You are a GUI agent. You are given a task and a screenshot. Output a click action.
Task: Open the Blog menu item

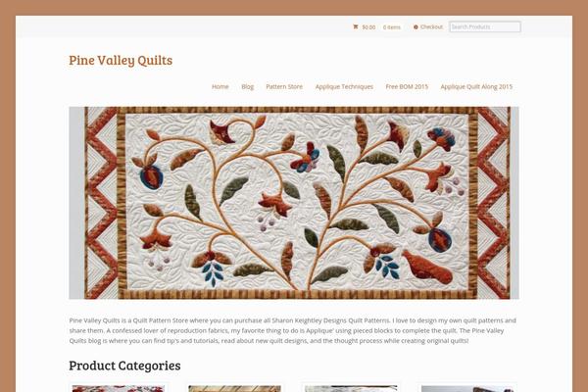click(x=248, y=86)
